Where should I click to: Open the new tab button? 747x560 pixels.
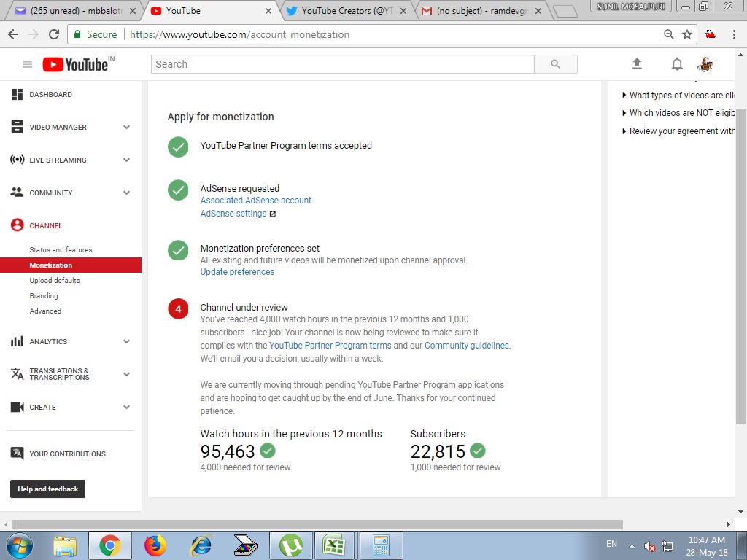click(565, 12)
